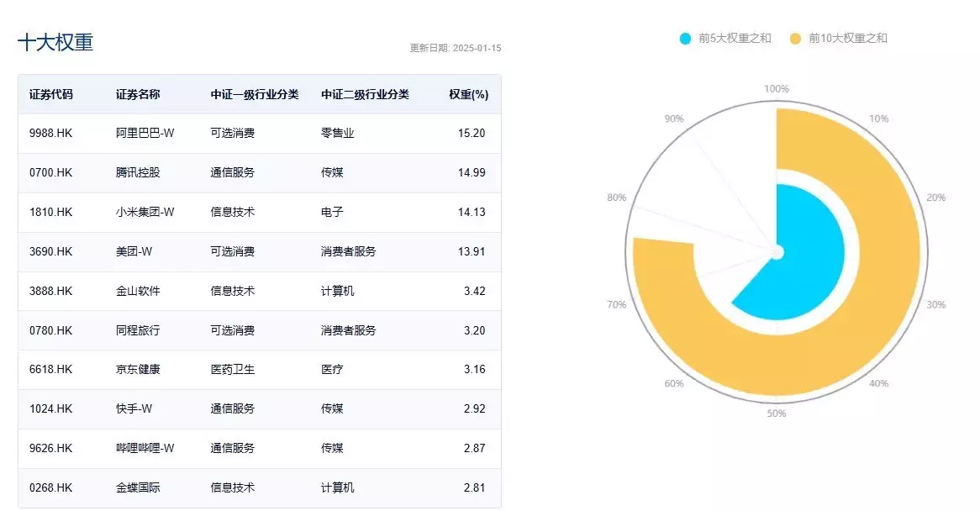This screenshot has width=980, height=511.
Task: Click the 2.92 weight value
Action: pyautogui.click(x=474, y=408)
